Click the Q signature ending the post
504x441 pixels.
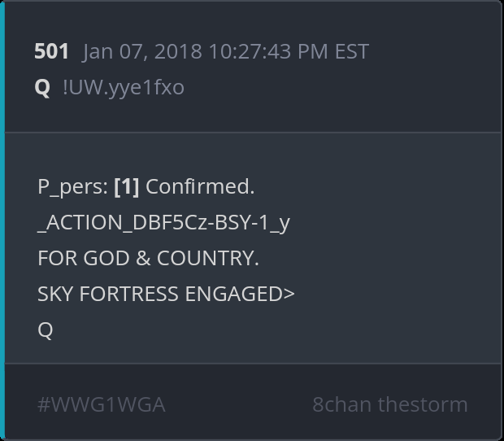[x=46, y=330]
